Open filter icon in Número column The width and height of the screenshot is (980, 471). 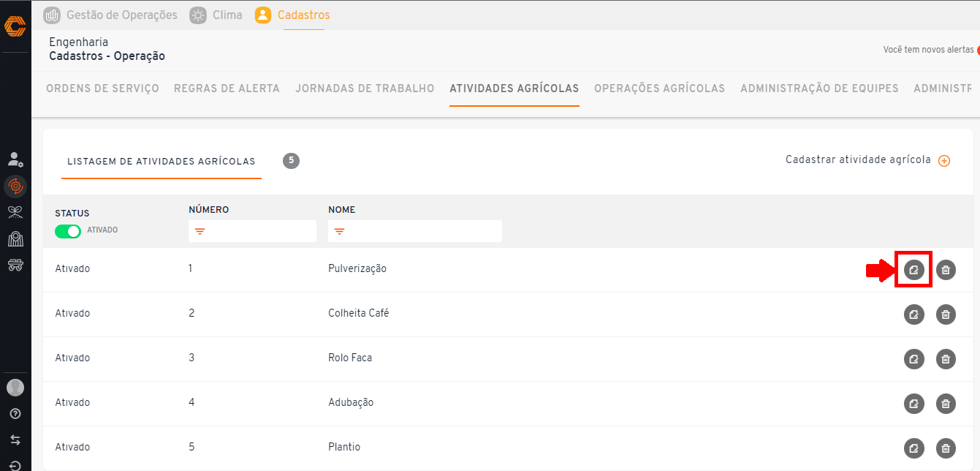click(200, 232)
